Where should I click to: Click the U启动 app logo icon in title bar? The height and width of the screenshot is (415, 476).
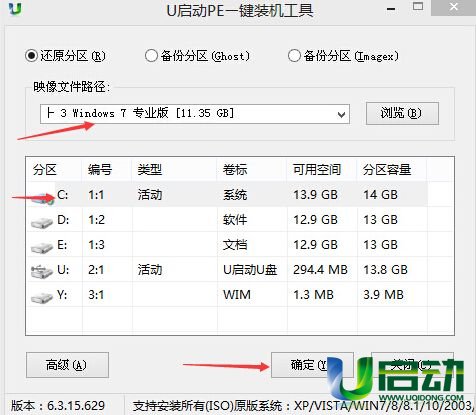(15, 8)
